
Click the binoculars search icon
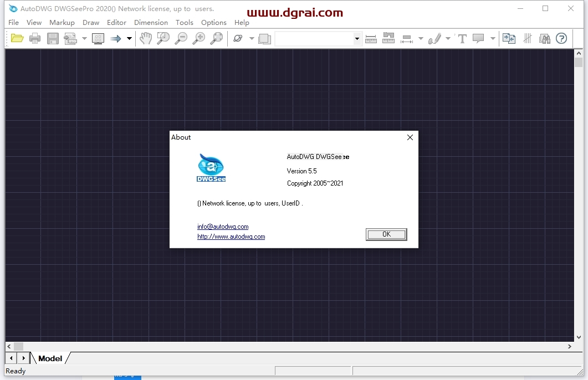point(545,38)
